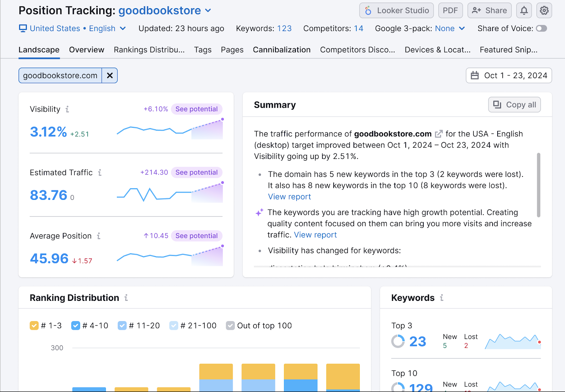Viewport: 565px width, 392px height.
Task: Open Competitors Discovery tab
Action: pos(357,50)
